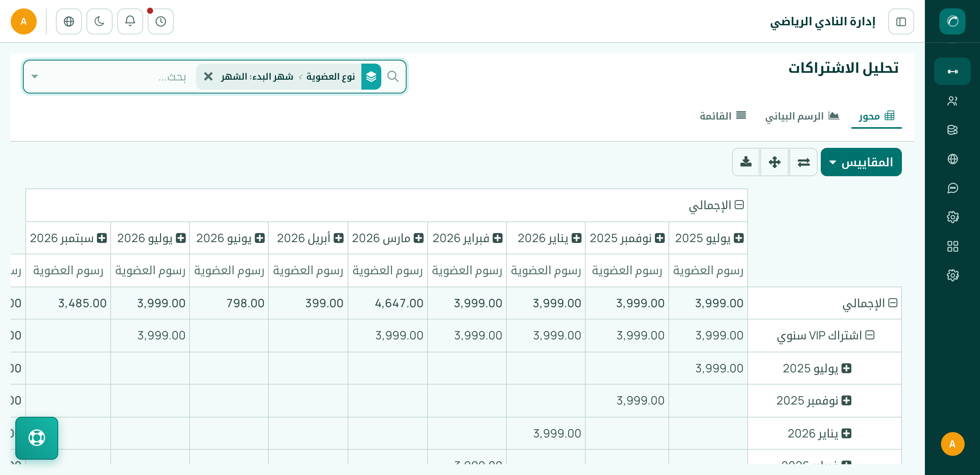Open the dumbbell gym module in sidebar
This screenshot has width=980, height=475.
coord(952,71)
